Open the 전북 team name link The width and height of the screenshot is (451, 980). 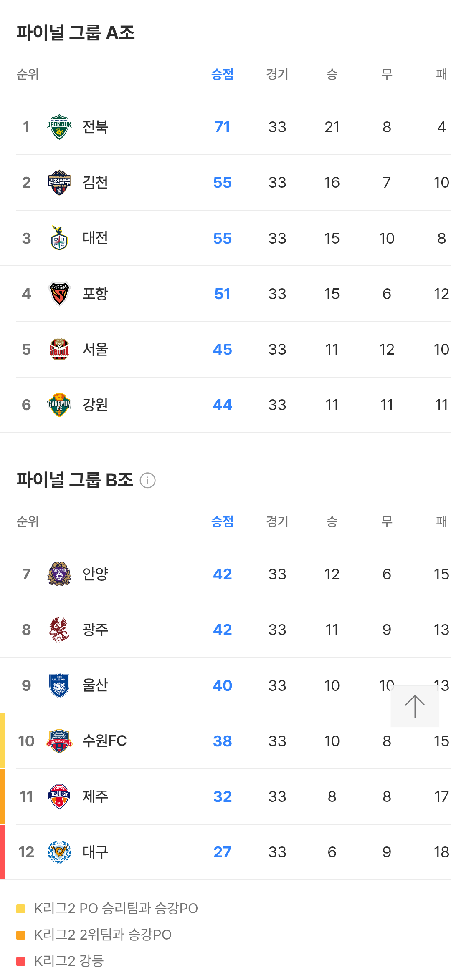(95, 127)
